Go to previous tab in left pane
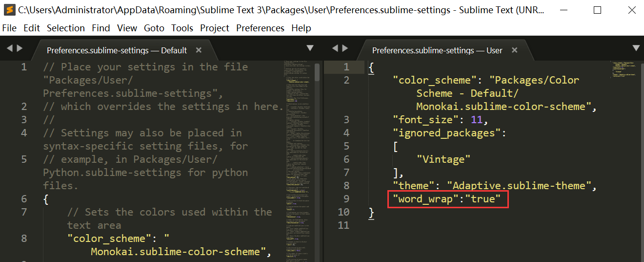Image resolution: width=644 pixels, height=262 pixels. pos(9,48)
